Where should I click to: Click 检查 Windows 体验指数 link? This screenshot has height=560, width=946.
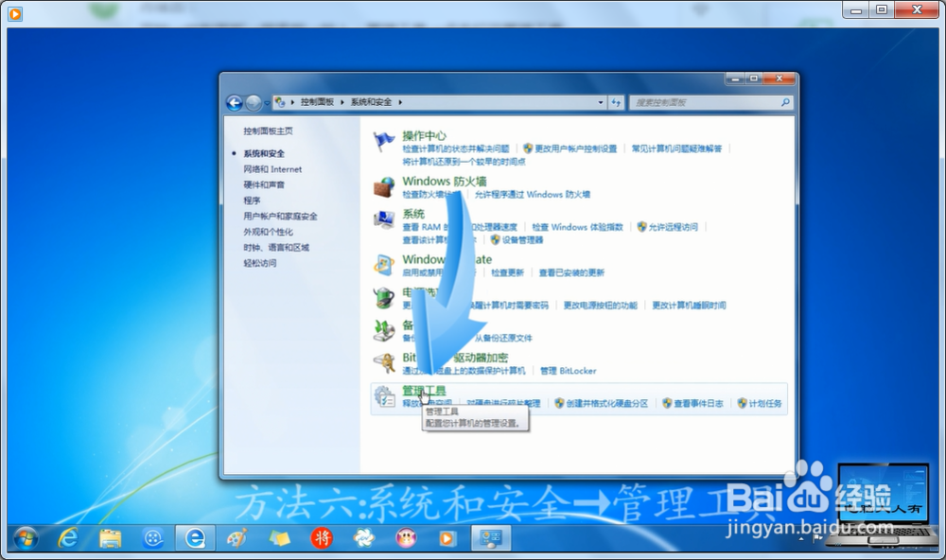tap(577, 227)
